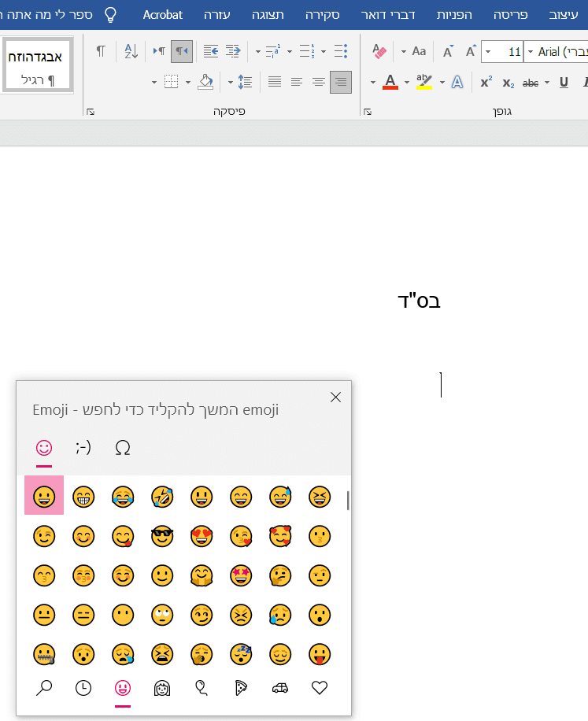Open the highlight color dropdown arrow
This screenshot has height=721, width=588.
(x=407, y=83)
